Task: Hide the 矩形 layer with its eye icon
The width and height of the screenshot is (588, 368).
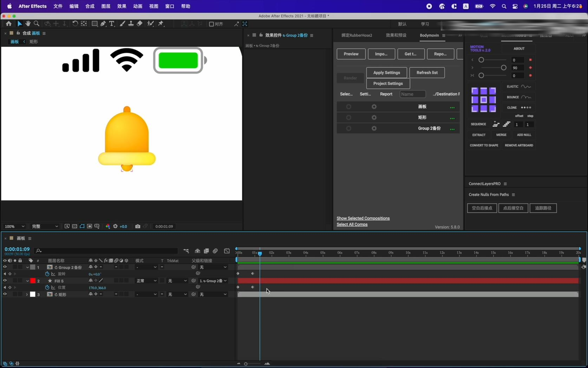Action: tap(5, 294)
